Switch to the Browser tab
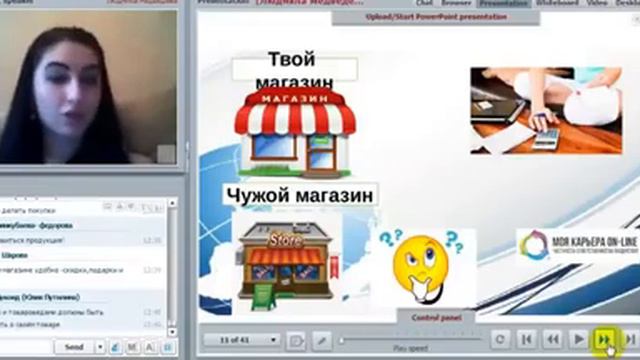Viewport: 640px width, 360px height. click(456, 3)
